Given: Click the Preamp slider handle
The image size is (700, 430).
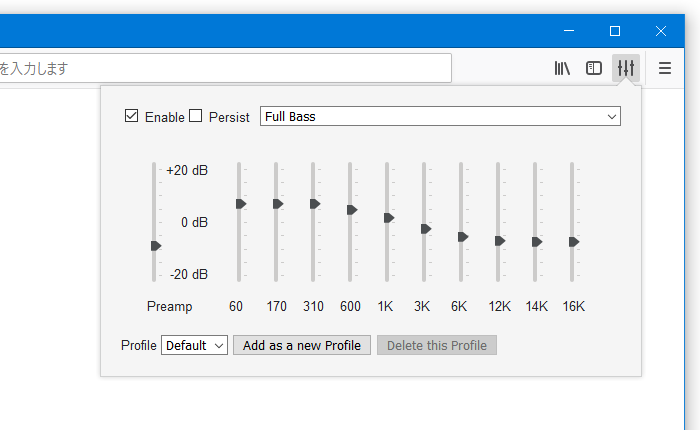Looking at the screenshot, I should pos(156,246).
